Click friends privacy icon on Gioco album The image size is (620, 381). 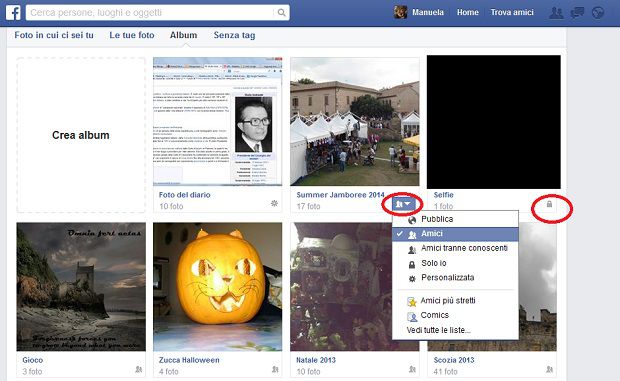138,369
